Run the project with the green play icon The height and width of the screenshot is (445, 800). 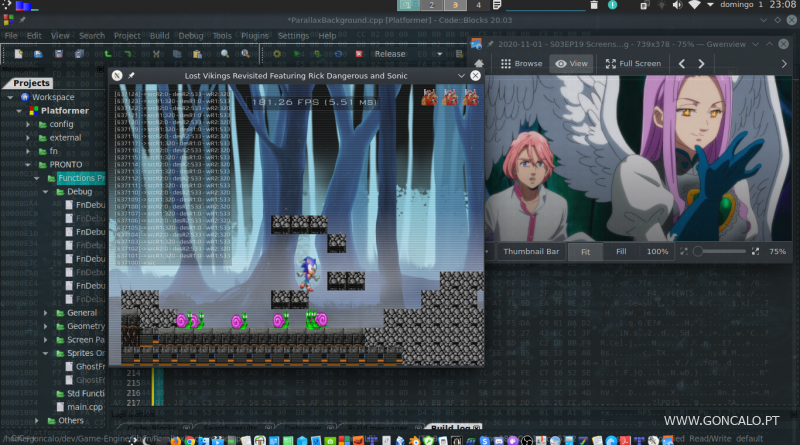(x=297, y=54)
